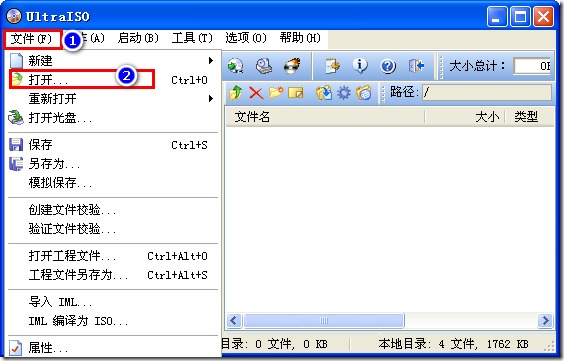Click the 文件名 column header

click(x=325, y=117)
